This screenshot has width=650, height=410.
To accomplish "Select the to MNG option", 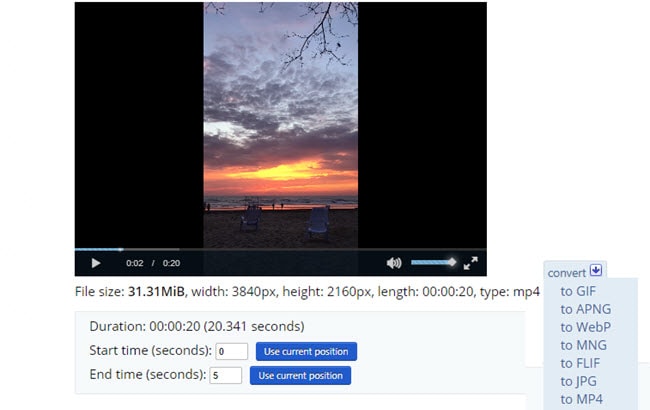I will tap(583, 345).
